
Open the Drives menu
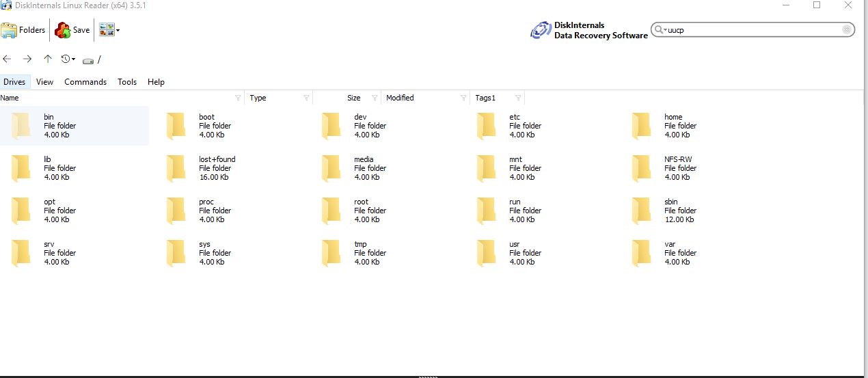click(x=14, y=82)
